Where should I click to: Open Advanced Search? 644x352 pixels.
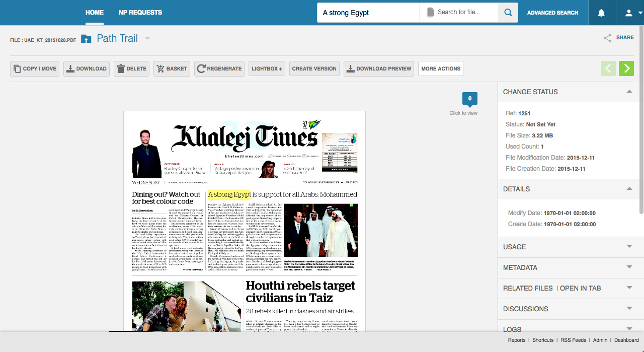point(552,13)
